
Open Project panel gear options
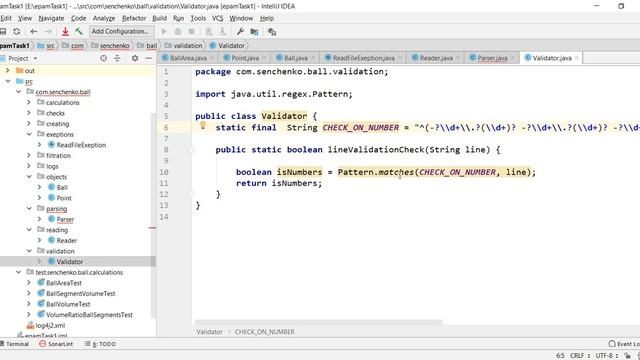tap(135, 58)
